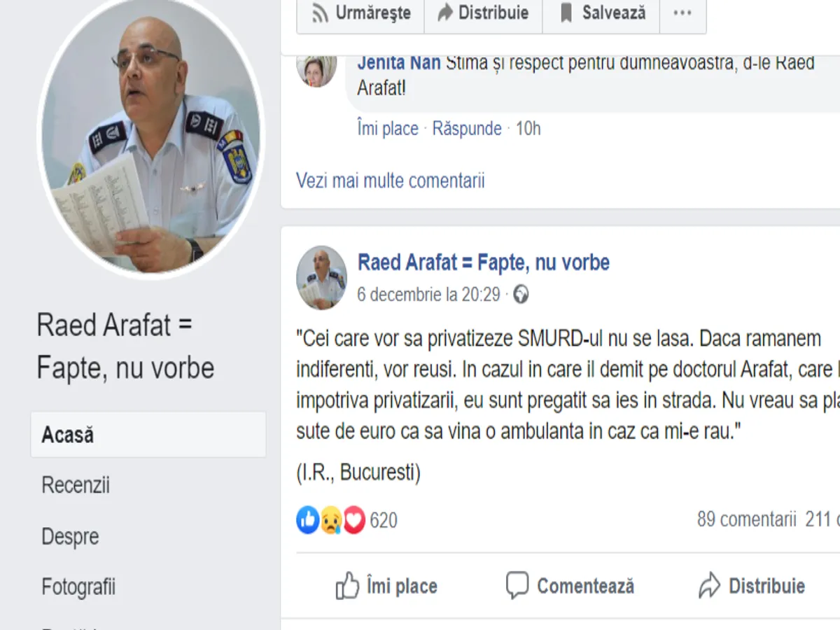Expand Vezi mai multe comentarii
840x630 pixels.
390,181
